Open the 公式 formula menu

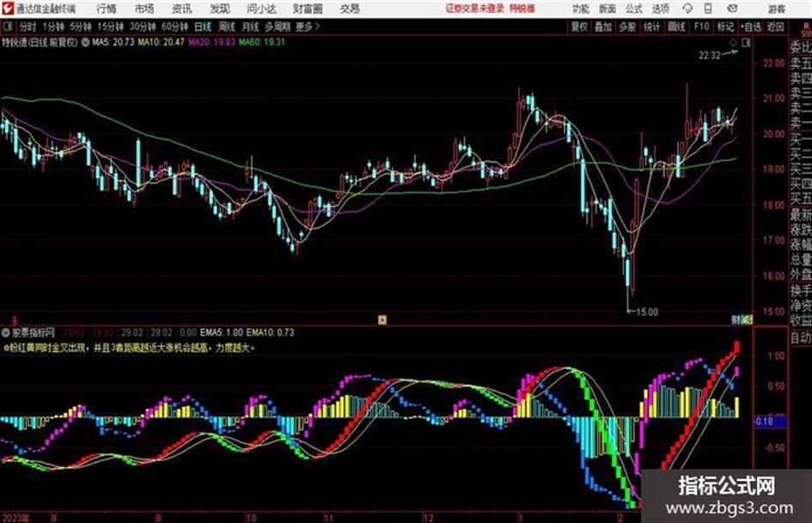(634, 9)
